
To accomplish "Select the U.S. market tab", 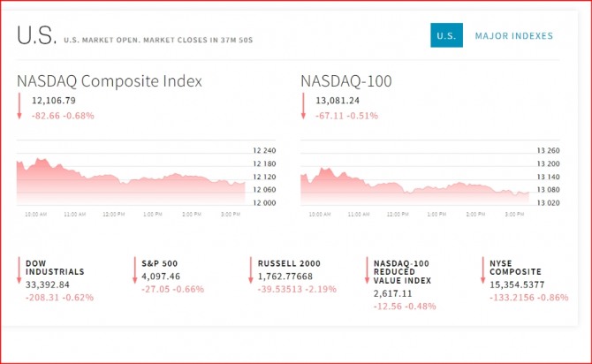I will pos(446,36).
